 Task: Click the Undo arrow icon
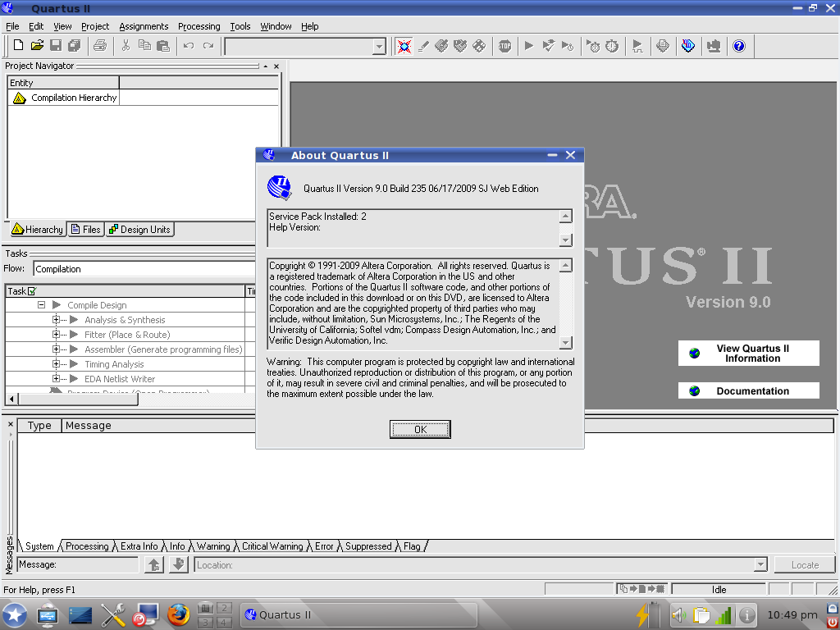(x=189, y=46)
